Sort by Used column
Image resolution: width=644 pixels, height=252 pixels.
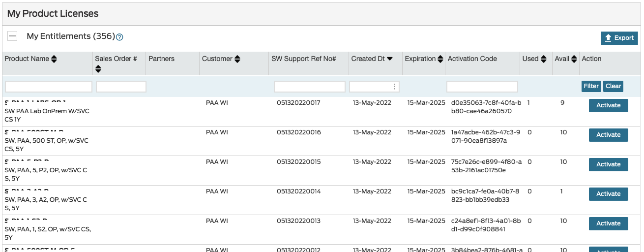click(x=544, y=59)
